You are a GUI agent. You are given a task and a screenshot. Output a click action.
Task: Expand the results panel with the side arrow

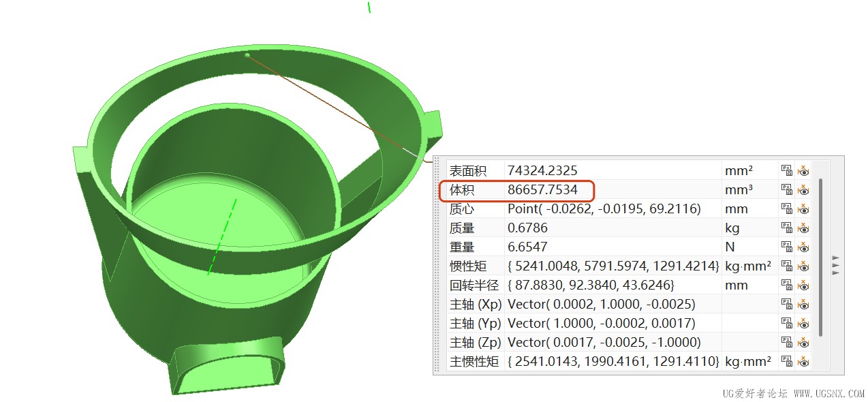pos(835,266)
